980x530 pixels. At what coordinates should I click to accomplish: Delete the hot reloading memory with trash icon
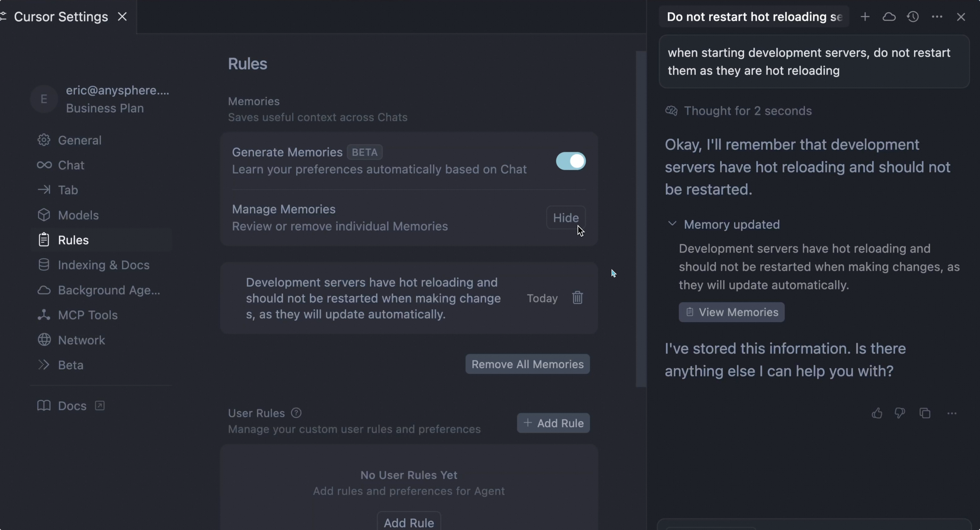pos(577,298)
